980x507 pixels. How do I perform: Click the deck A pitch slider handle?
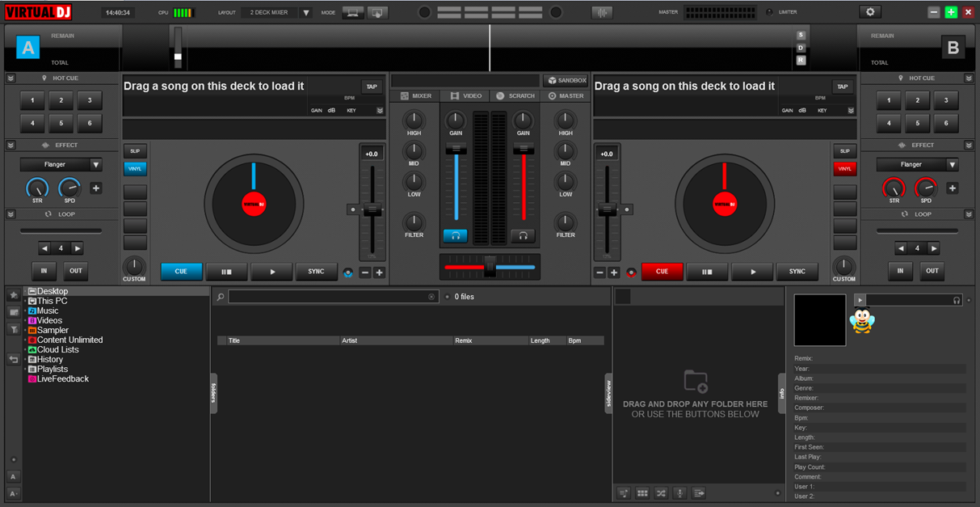[x=372, y=209]
